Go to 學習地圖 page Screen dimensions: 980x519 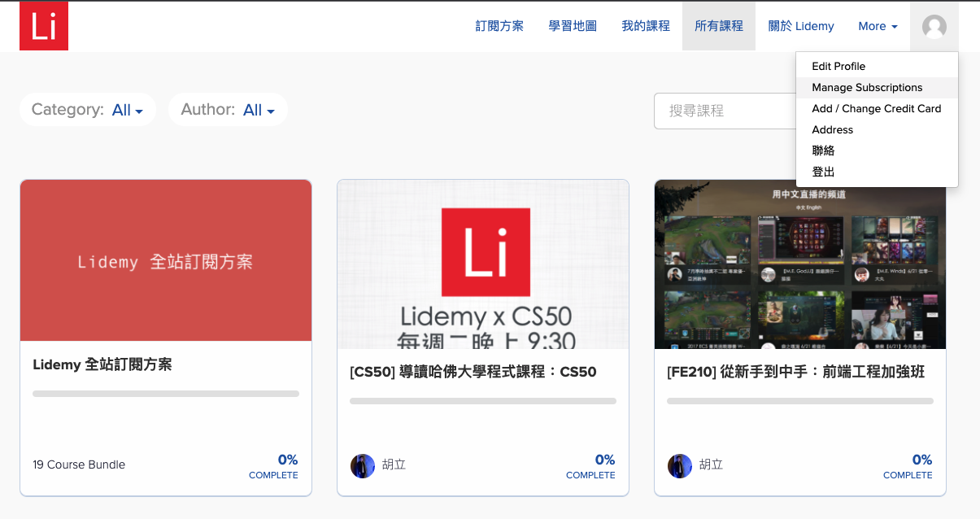(573, 26)
